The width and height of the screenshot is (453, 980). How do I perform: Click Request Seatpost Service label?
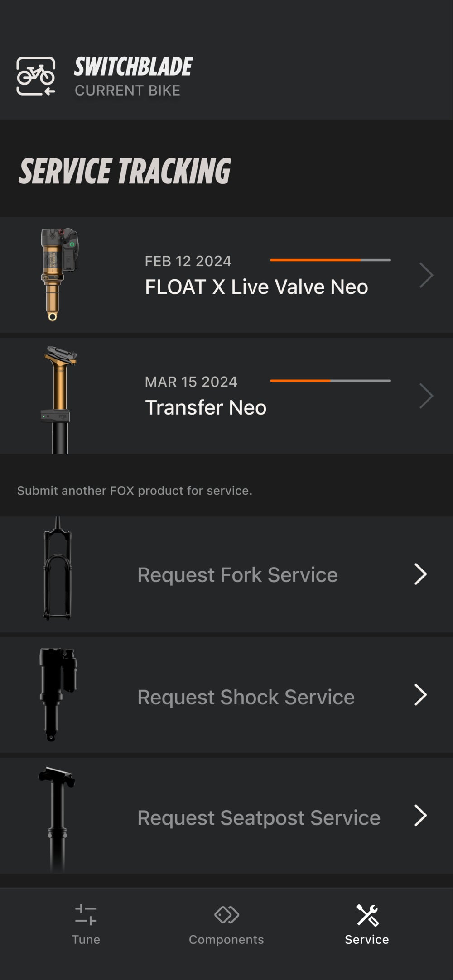259,817
